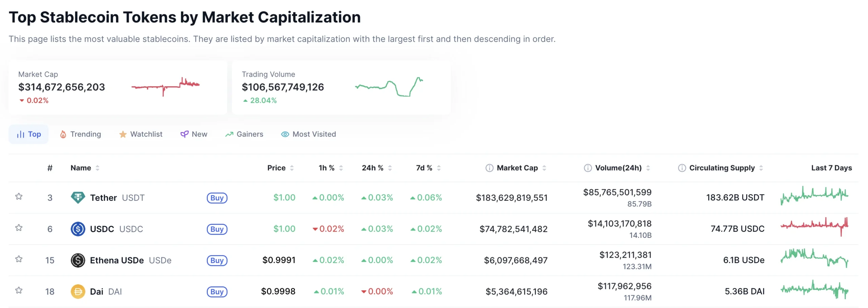Viewport: 868px width, 308px height.
Task: Click Ethena USDe volume $123,211,381
Action: pos(625,255)
